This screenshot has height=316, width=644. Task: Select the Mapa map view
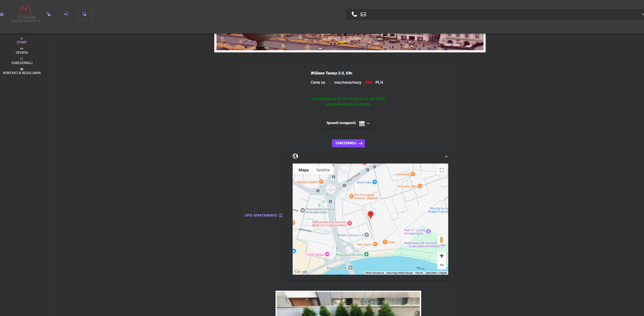pos(303,170)
